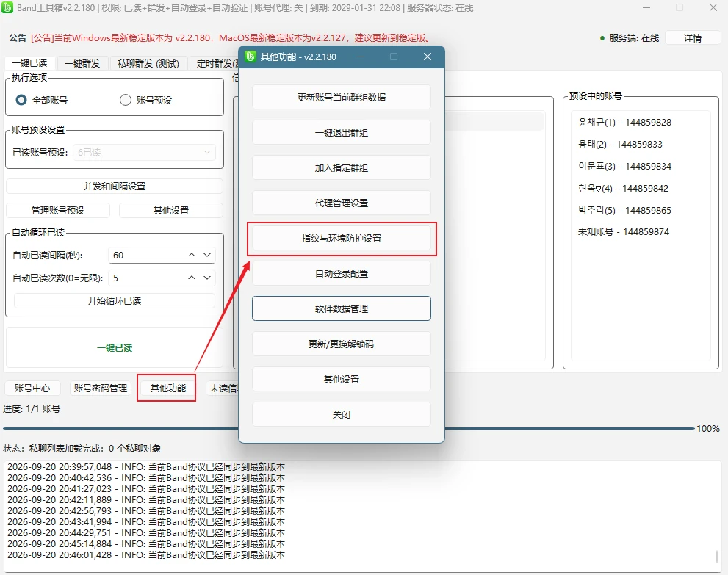728x575 pixels.
Task: Increase 自动已读次数 with up arrow
Action: [192, 278]
